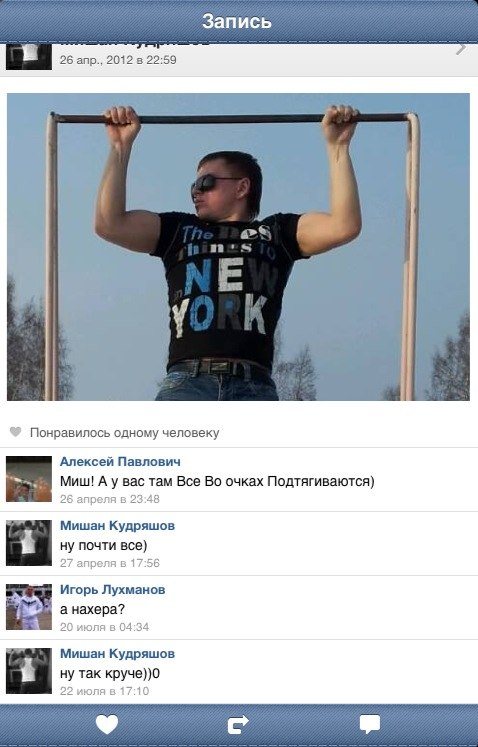Open Игорь Лухманов's avatar thumbnail
The height and width of the screenshot is (747, 478).
(x=29, y=606)
